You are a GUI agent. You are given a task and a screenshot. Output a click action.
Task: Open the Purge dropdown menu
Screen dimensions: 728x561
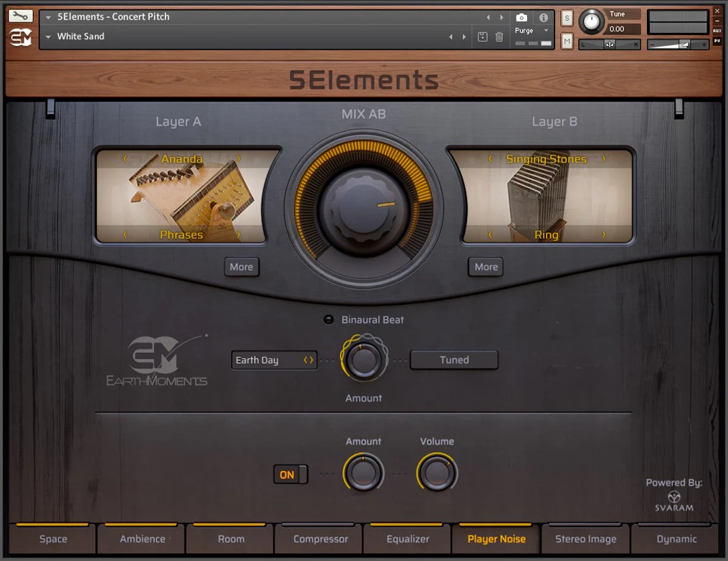[546, 30]
